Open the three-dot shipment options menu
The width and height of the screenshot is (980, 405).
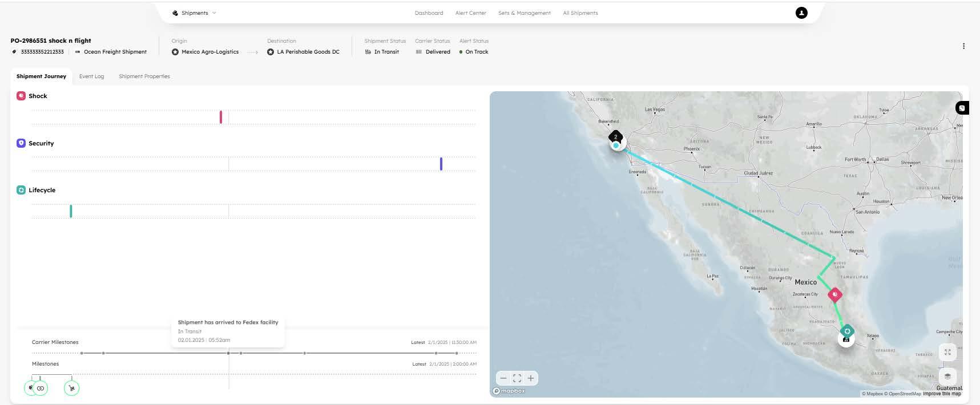coord(963,46)
